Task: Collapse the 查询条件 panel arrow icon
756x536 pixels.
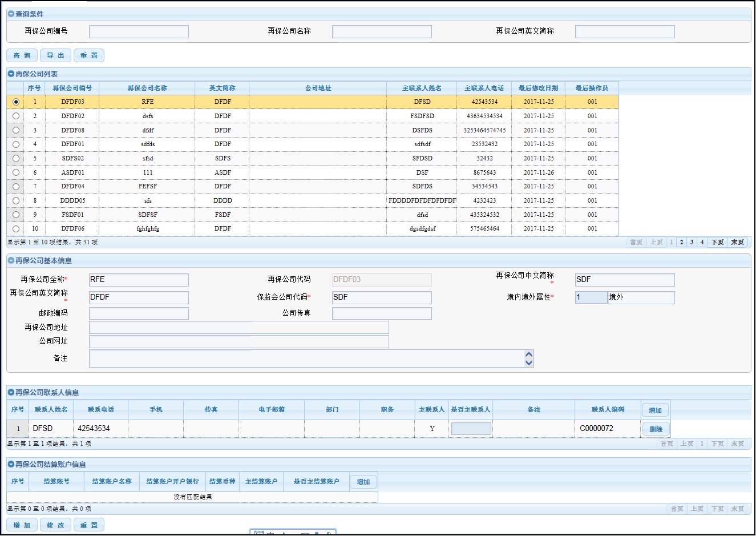Action: click(11, 14)
